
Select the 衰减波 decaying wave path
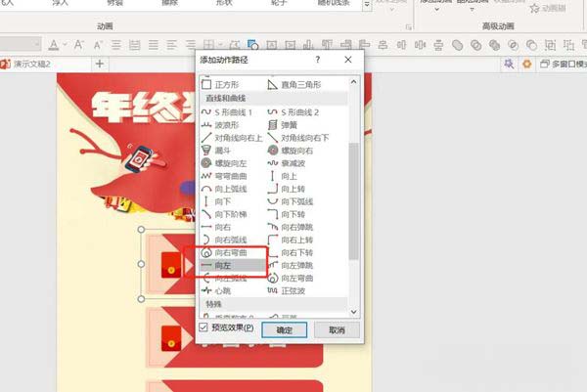click(x=287, y=163)
